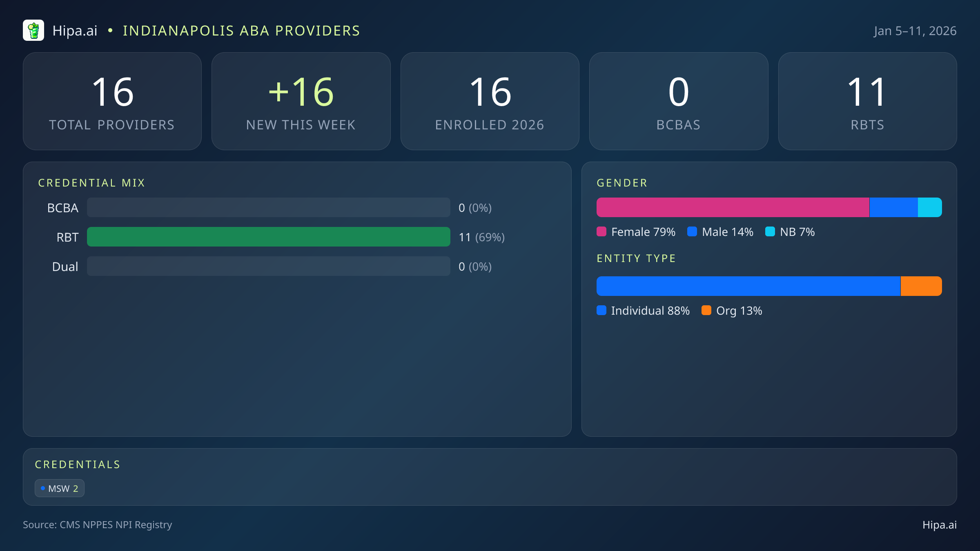Select the Org legend marker under Entity Type
This screenshot has height=551, width=980.
pos(707,311)
